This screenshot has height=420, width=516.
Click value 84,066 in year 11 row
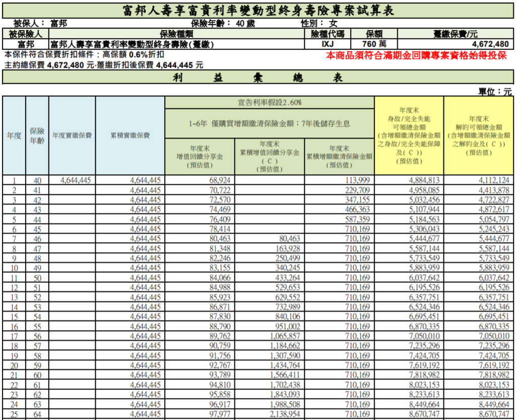220,278
